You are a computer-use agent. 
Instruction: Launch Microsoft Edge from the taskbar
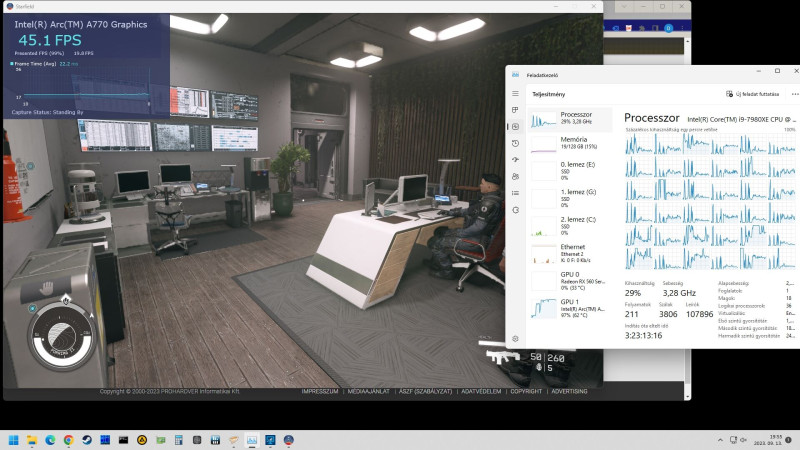(50, 440)
